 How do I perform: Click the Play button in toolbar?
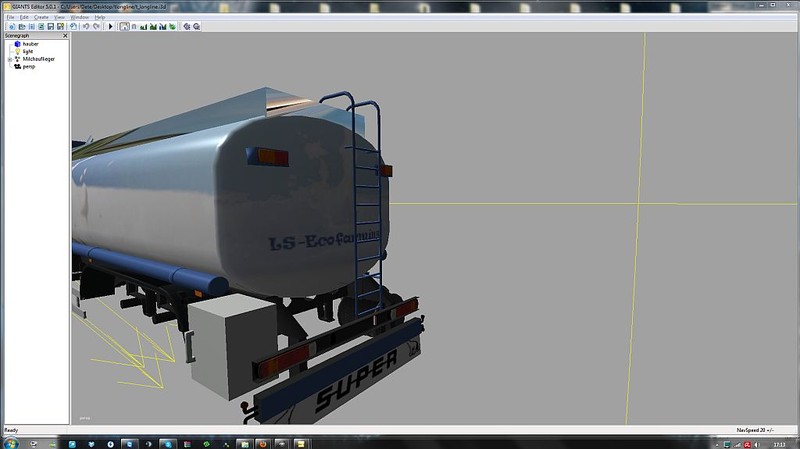coord(110,27)
